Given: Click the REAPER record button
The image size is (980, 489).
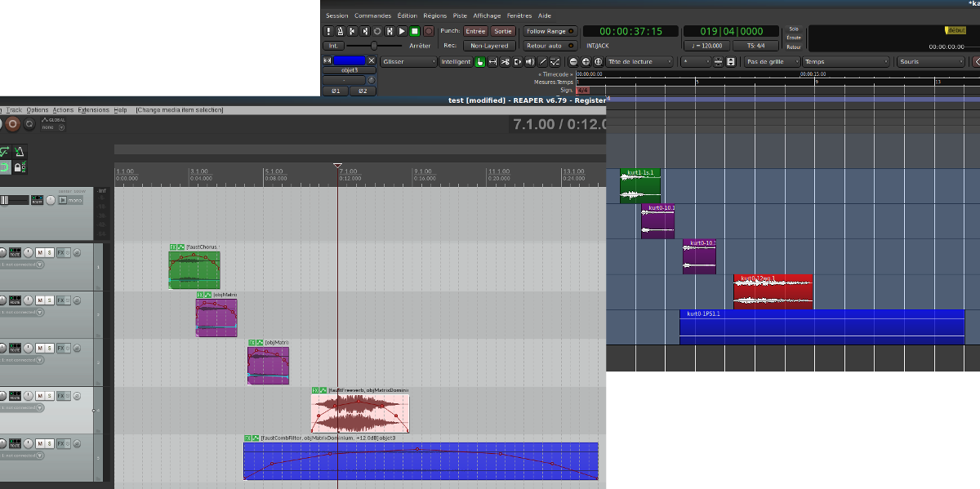Looking at the screenshot, I should [x=12, y=124].
